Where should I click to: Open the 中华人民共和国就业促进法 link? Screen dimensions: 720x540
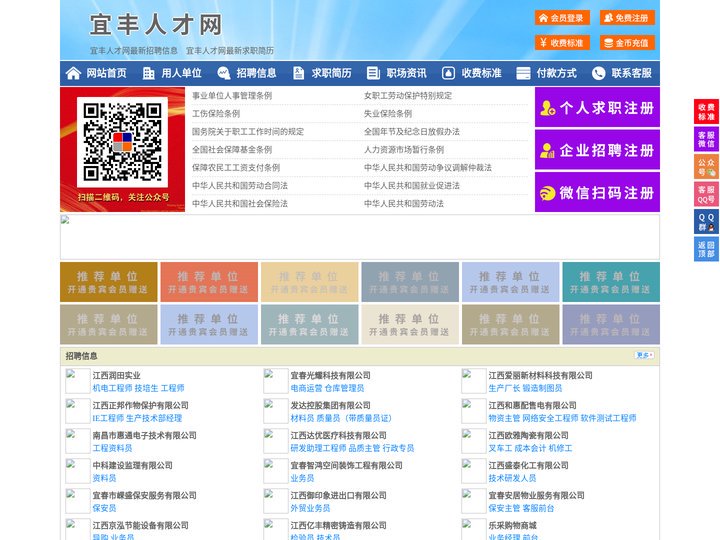point(412,186)
